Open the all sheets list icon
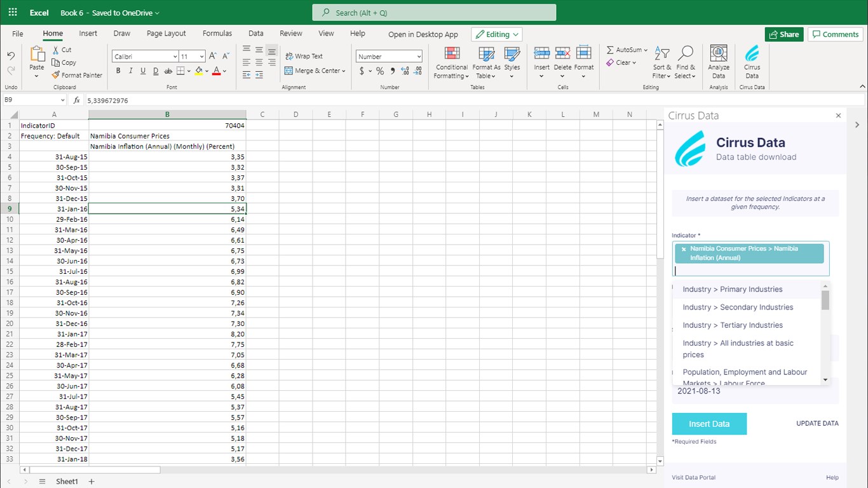This screenshot has height=488, width=868. click(x=42, y=482)
